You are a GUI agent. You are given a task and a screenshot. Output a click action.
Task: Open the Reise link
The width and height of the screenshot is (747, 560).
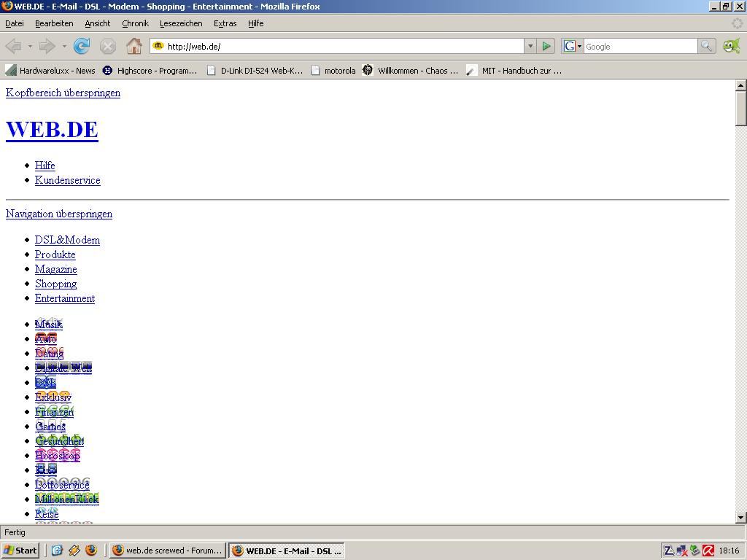(47, 514)
